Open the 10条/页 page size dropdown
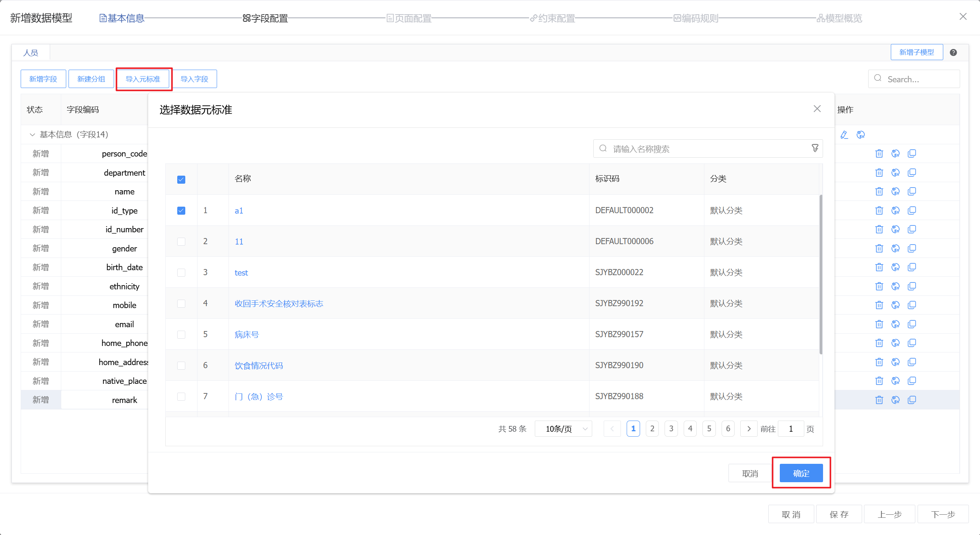The height and width of the screenshot is (535, 980). [x=563, y=429]
